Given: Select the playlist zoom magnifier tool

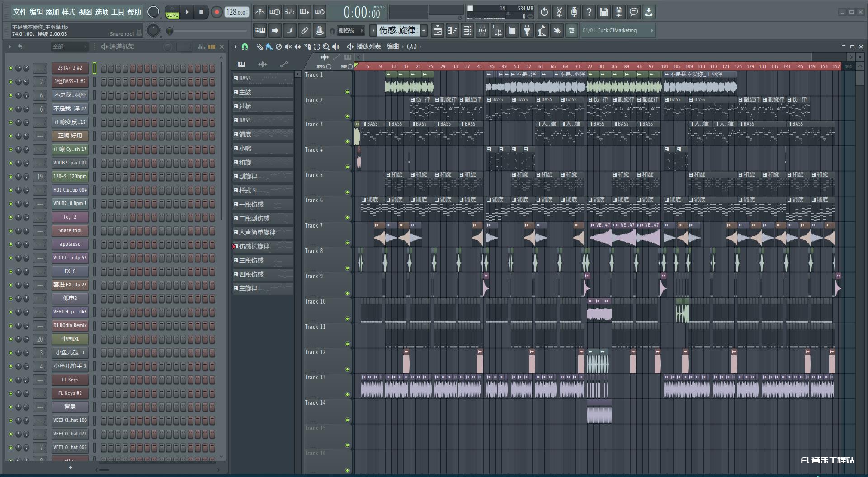Looking at the screenshot, I should [326, 47].
